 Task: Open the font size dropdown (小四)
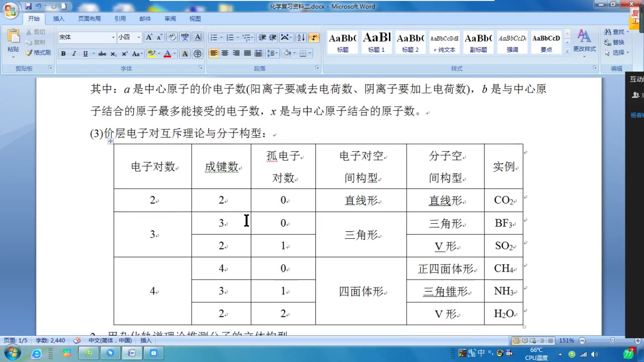click(139, 37)
